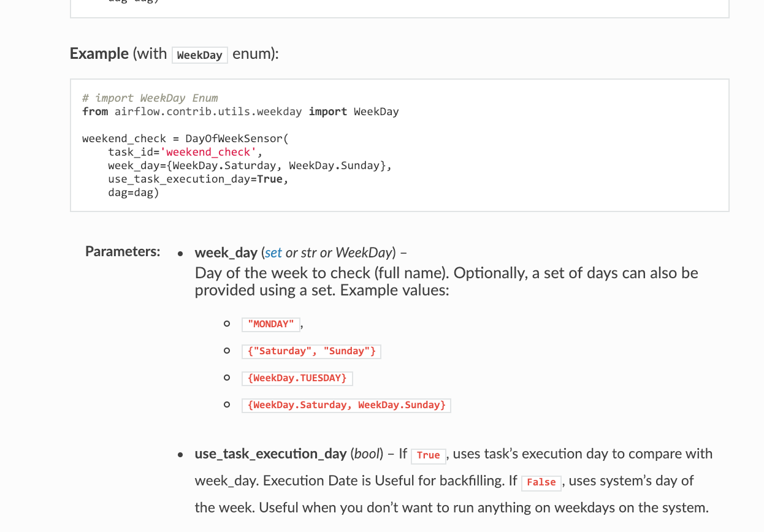Click the WeekDay inline code in heading

click(x=199, y=55)
